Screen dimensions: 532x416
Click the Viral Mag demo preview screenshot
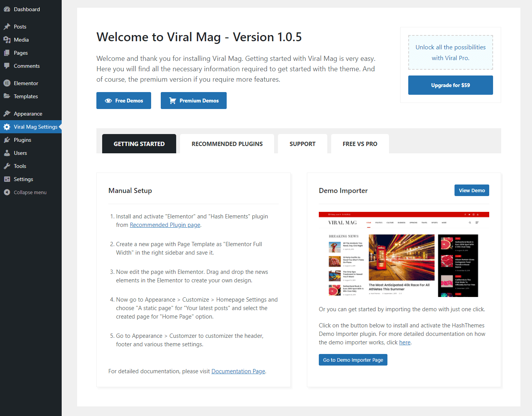404,254
